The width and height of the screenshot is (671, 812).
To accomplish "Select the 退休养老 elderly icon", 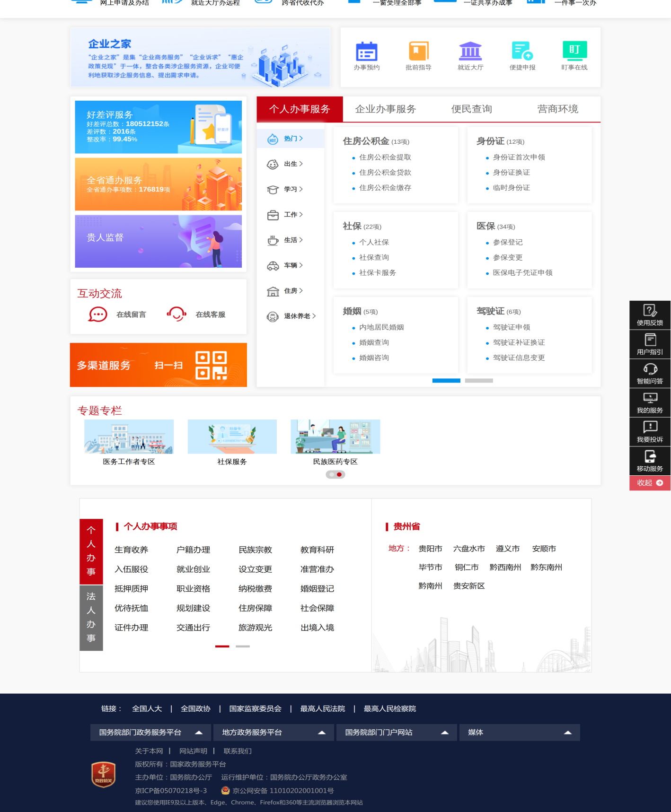I will click(x=273, y=316).
